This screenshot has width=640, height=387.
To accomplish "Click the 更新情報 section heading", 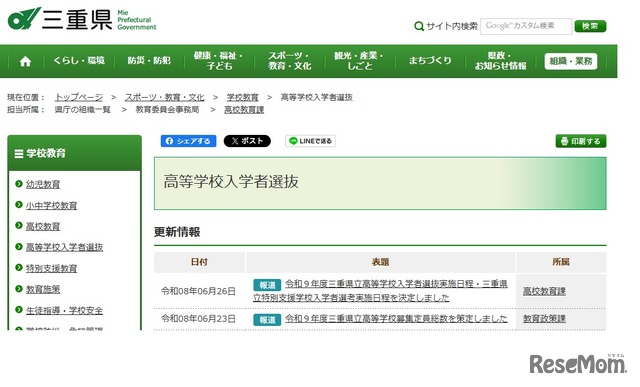I will click(177, 232).
